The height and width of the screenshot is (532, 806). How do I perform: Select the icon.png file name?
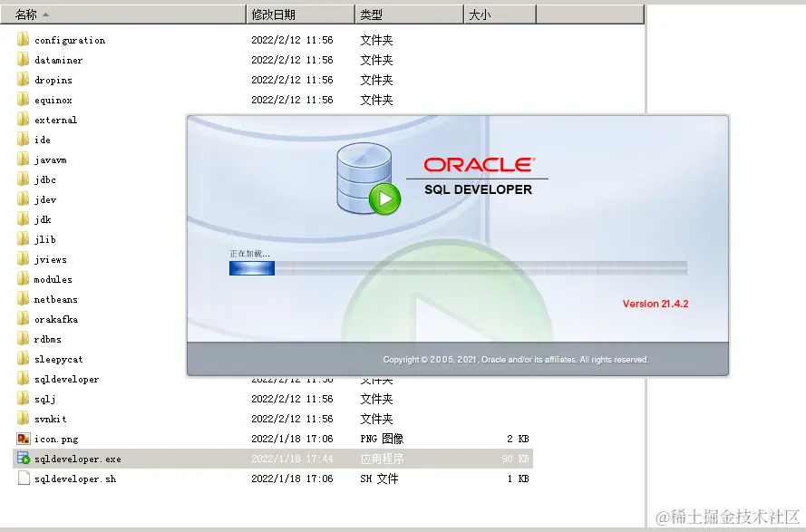click(x=56, y=439)
